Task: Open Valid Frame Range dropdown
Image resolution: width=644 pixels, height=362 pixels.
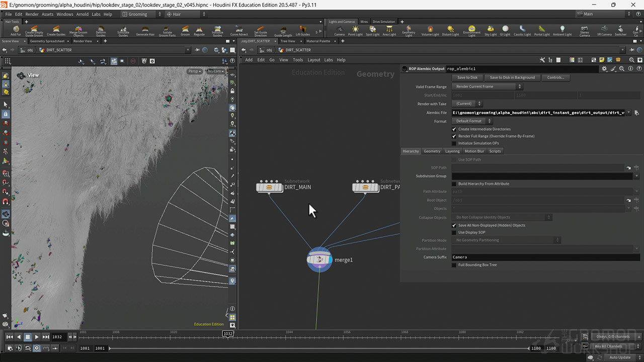Action: (487, 86)
